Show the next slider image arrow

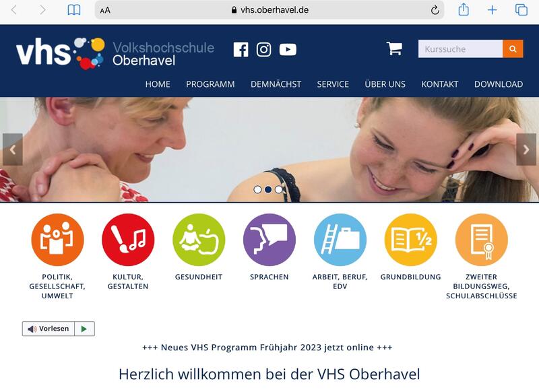526,150
